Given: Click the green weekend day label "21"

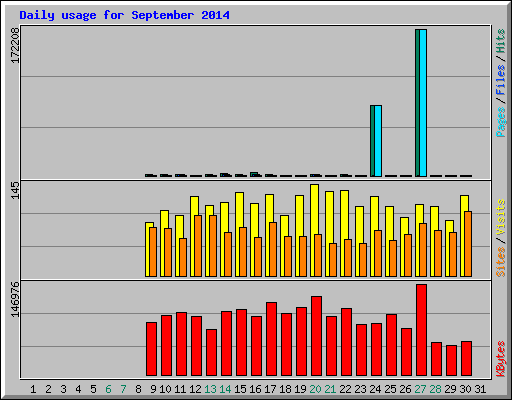Looking at the screenshot, I should pyautogui.click(x=330, y=389).
